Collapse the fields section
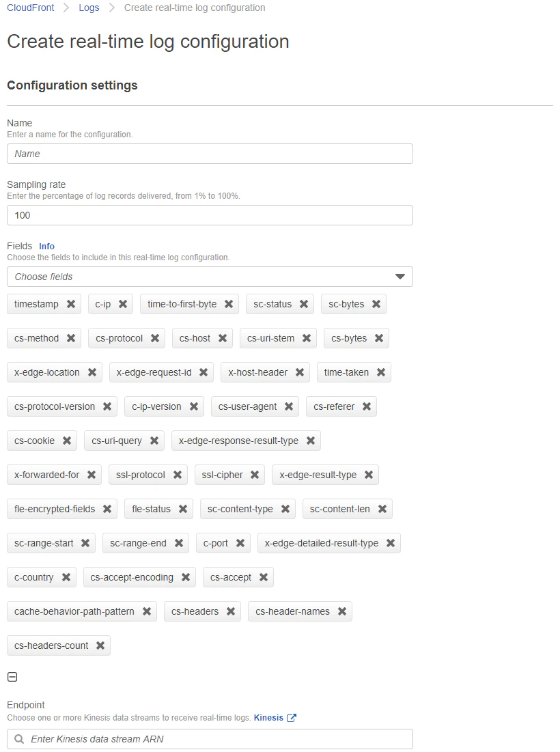The image size is (560, 752). tap(12, 677)
